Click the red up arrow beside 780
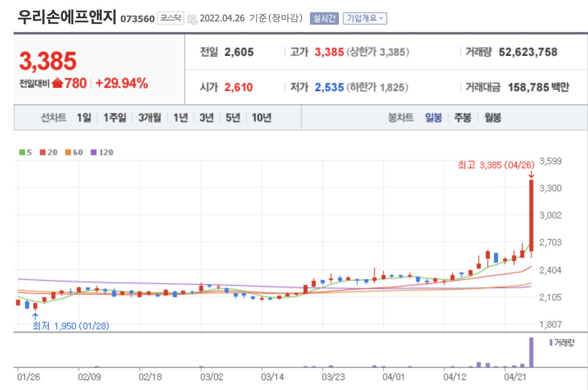This screenshot has width=588, height=390. pos(57,83)
